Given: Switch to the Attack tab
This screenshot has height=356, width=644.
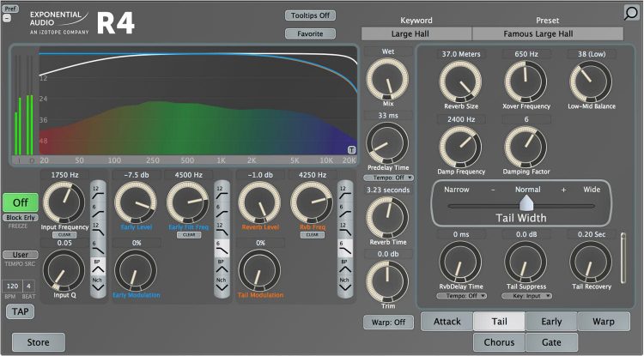Looking at the screenshot, I should coord(447,322).
